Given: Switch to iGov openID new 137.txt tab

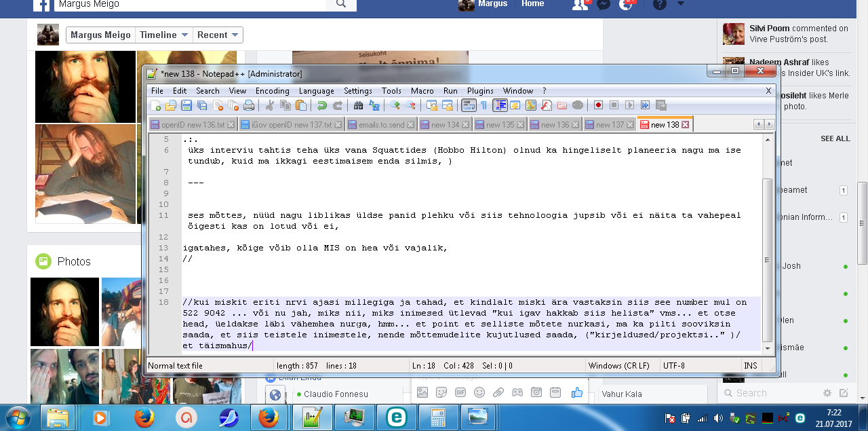Looking at the screenshot, I should 291,125.
